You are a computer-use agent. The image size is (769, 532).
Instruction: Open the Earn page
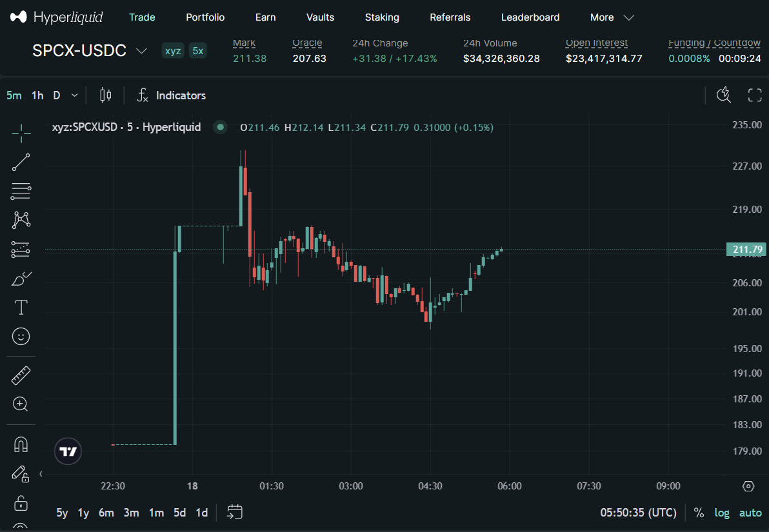265,17
